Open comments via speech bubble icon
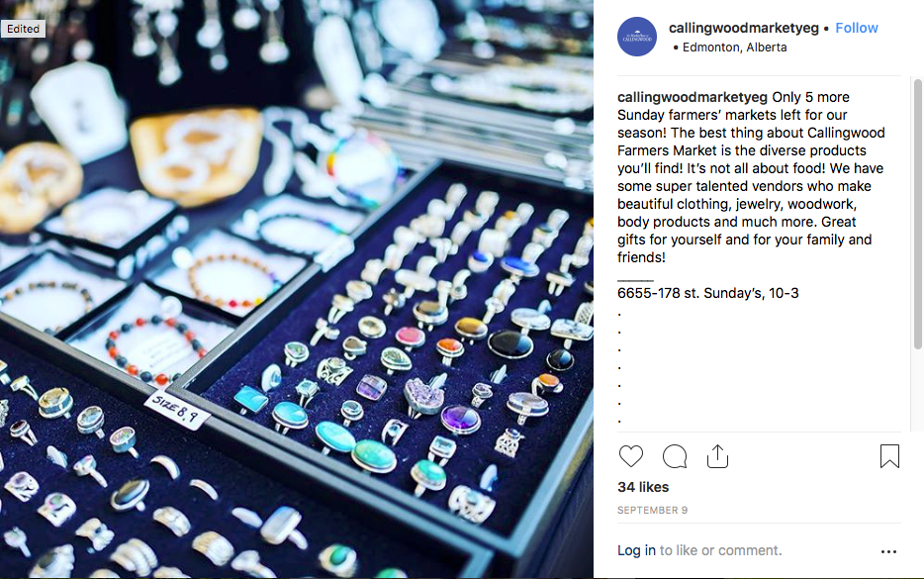924x579 pixels. pos(674,456)
